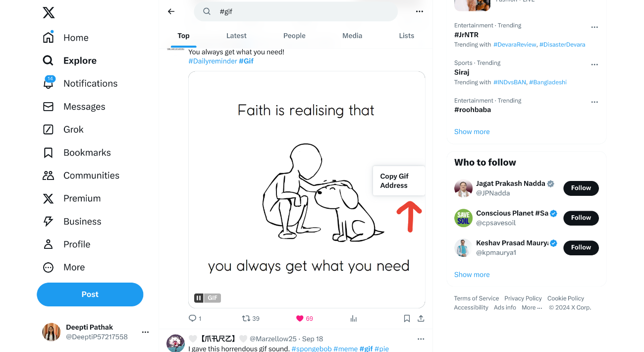Follow Jagat Prakash Nadda
Image resolution: width=644 pixels, height=352 pixels.
(581, 188)
